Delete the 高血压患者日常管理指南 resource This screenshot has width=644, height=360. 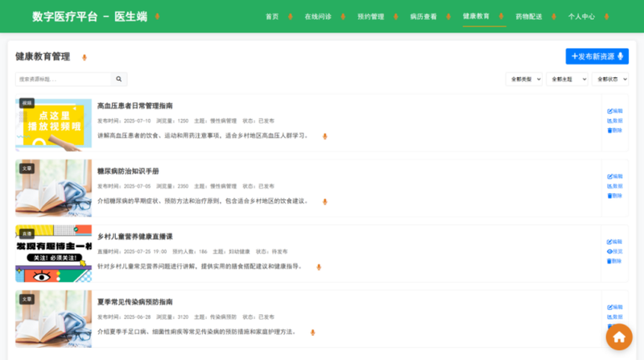coord(615,130)
